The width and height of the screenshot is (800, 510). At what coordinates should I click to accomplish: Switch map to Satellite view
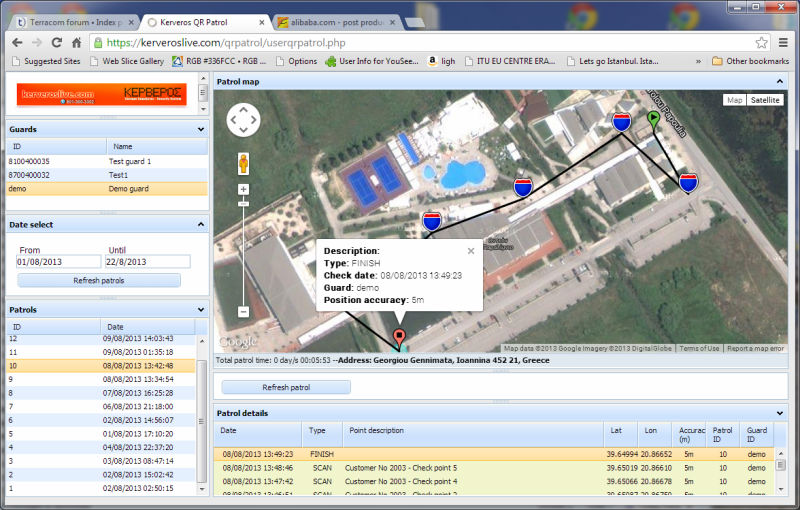click(x=765, y=100)
